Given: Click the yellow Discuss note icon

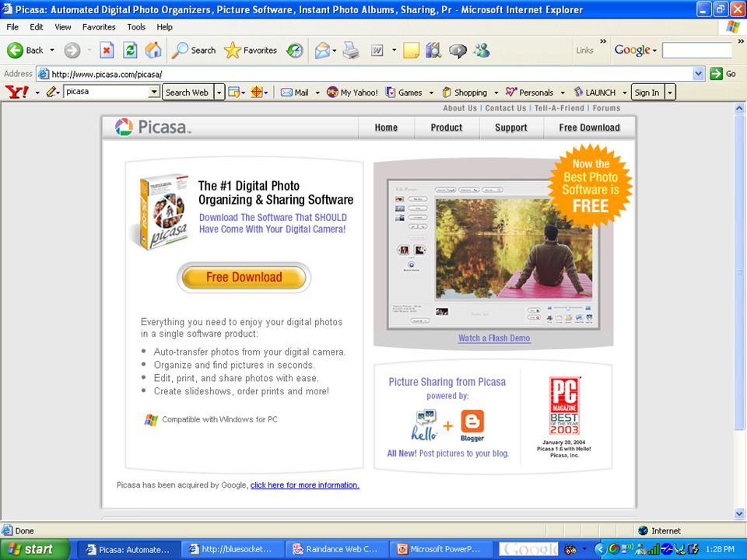Looking at the screenshot, I should (x=411, y=50).
